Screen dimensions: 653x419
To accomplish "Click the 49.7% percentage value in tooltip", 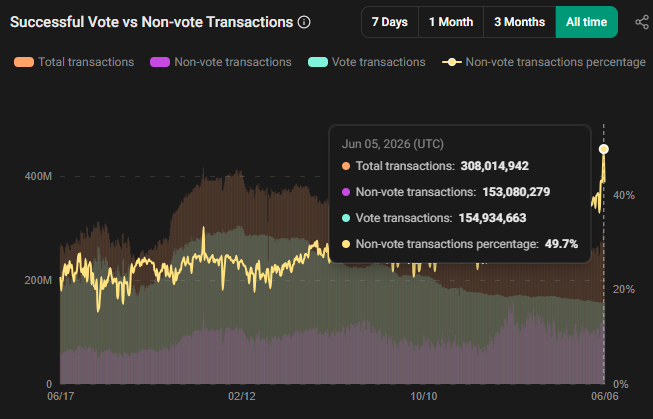I will pyautogui.click(x=561, y=244).
